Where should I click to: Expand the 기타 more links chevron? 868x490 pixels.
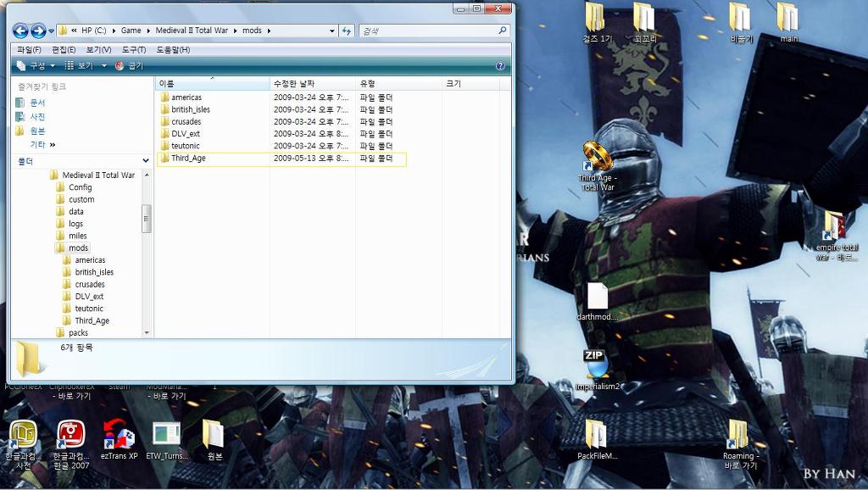click(x=53, y=145)
